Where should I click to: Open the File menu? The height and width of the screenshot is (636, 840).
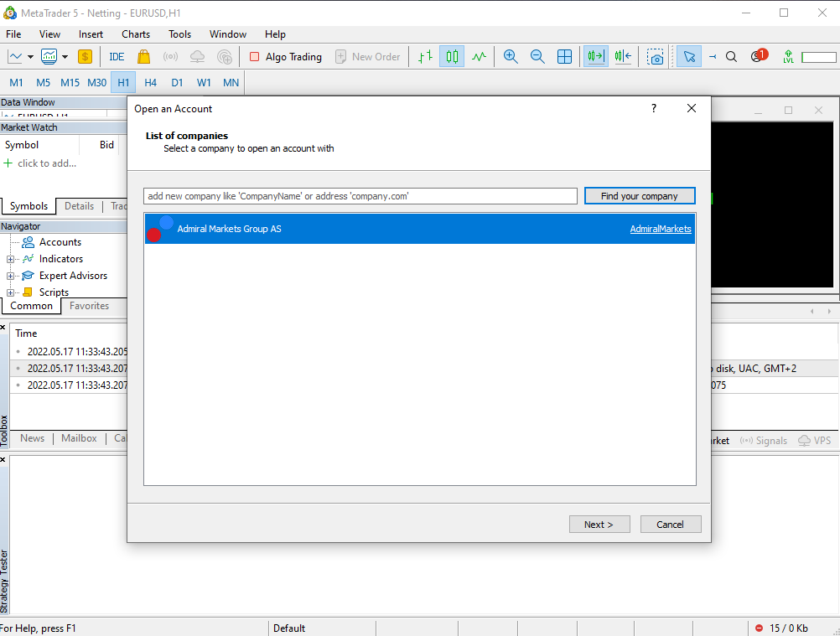(x=13, y=34)
